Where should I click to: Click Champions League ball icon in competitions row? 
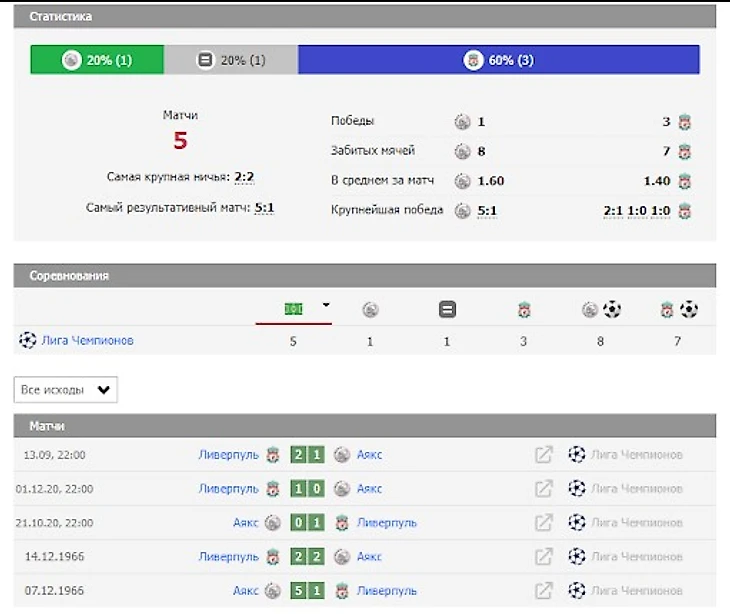pos(28,340)
